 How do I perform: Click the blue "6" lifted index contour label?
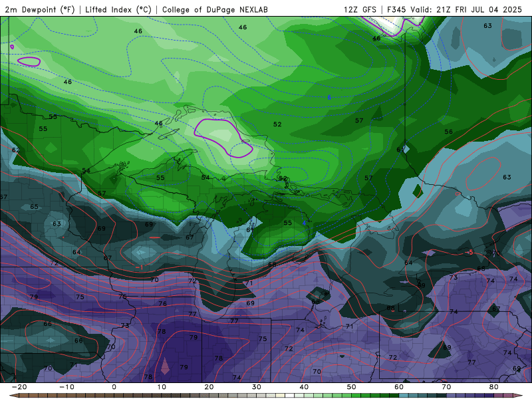point(329,97)
